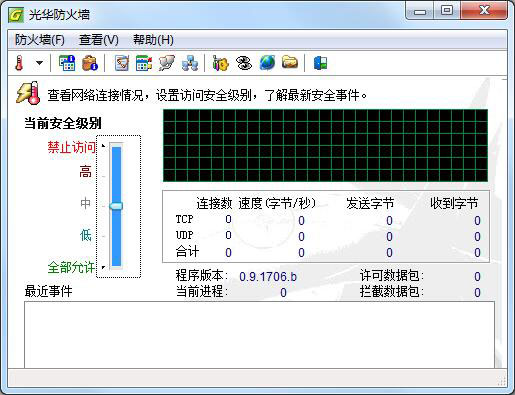The height and width of the screenshot is (395, 515).
Task: Set security level to 全部允许
Action: click(x=71, y=267)
